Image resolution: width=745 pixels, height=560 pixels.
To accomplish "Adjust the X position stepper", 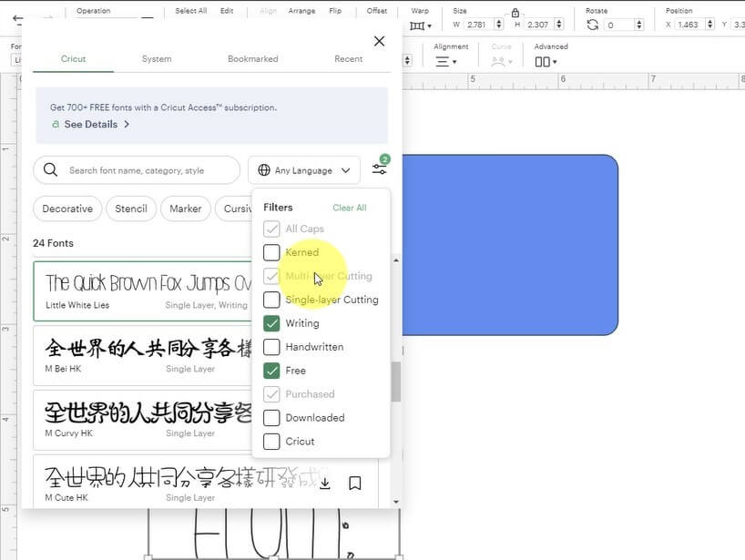I will pyautogui.click(x=709, y=25).
